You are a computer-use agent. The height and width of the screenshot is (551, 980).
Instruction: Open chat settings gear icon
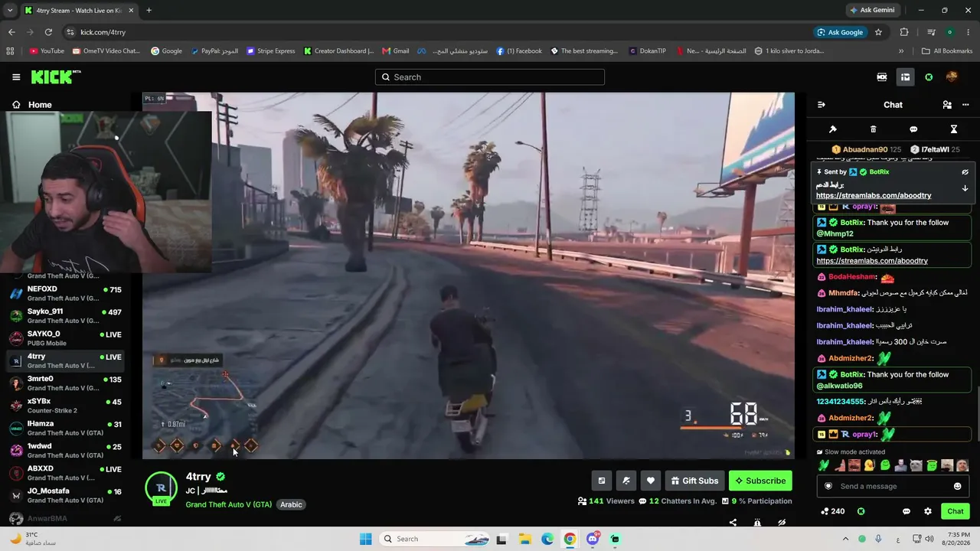[928, 511]
